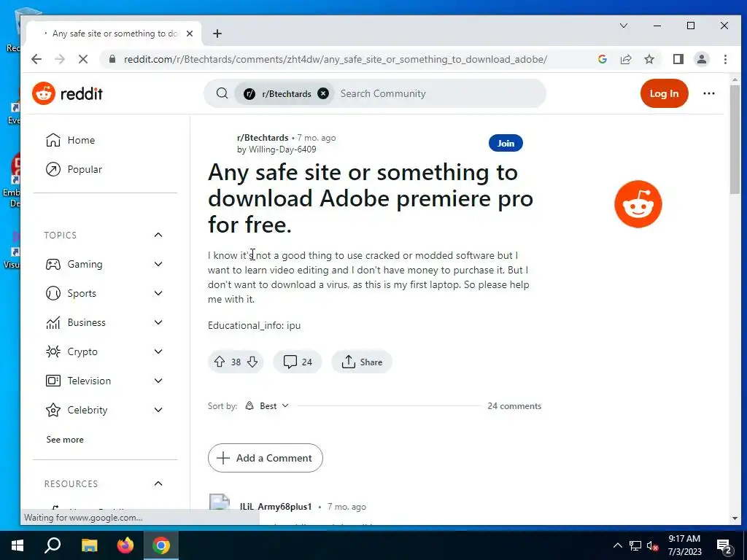Image resolution: width=747 pixels, height=560 pixels.
Task: Open Chrome three-dot menu
Action: 725,59
